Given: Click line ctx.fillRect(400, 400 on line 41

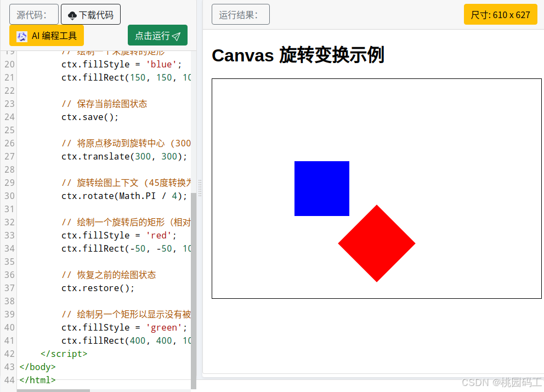Looking at the screenshot, I should pos(126,340).
